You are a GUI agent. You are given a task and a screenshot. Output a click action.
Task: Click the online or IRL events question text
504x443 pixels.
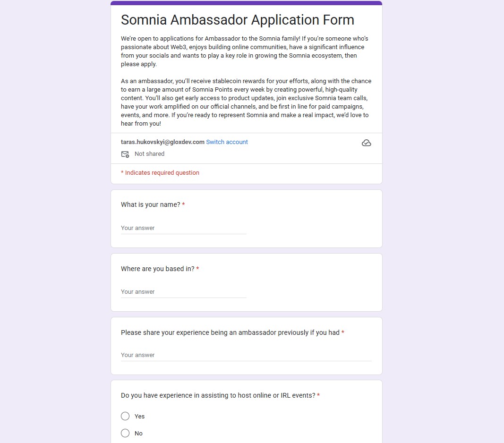[x=218, y=395]
